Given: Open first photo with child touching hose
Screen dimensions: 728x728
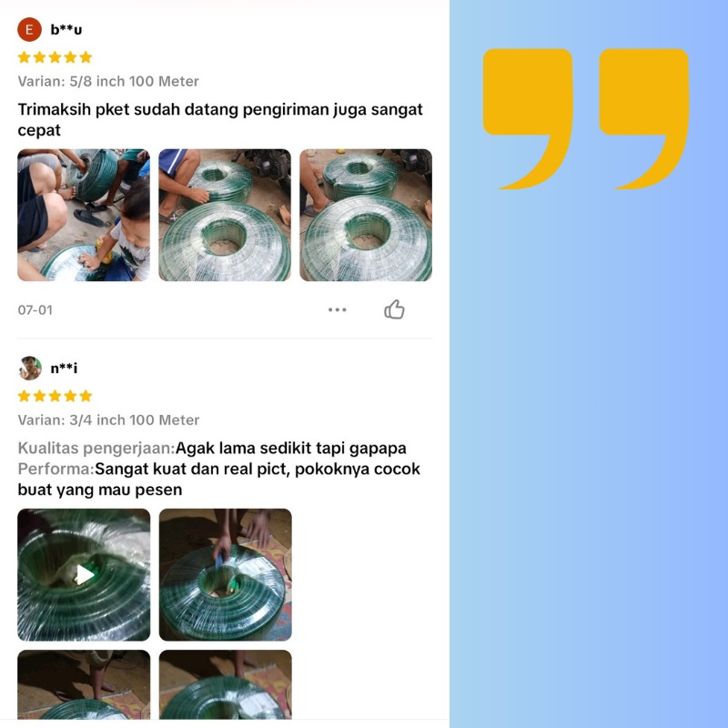Looking at the screenshot, I should coord(84,215).
